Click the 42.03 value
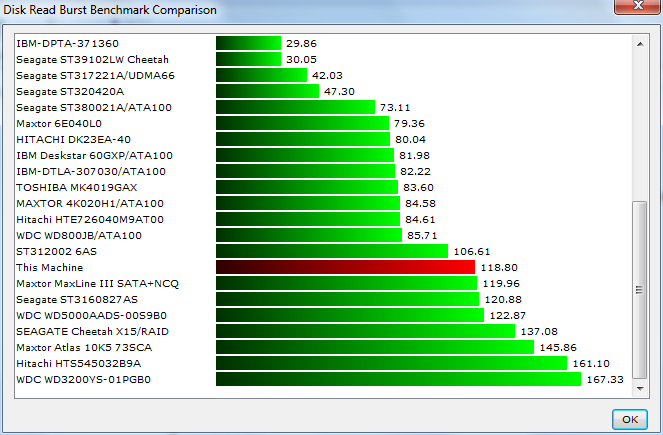The image size is (663, 435). 327,76
